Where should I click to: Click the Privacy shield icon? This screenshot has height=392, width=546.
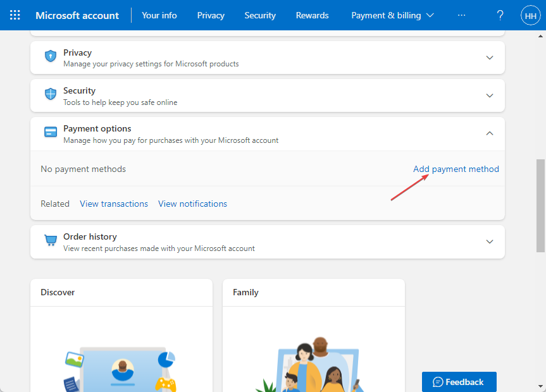pyautogui.click(x=50, y=56)
